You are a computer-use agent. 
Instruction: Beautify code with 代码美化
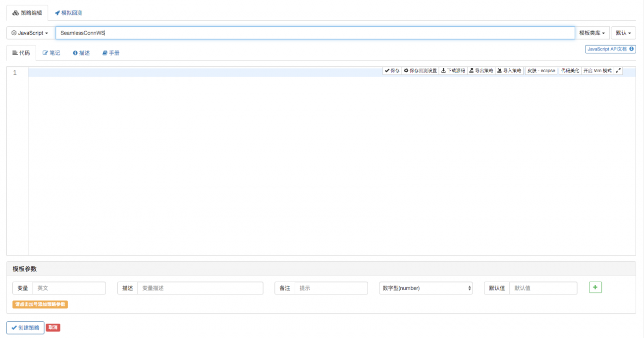pyautogui.click(x=570, y=71)
